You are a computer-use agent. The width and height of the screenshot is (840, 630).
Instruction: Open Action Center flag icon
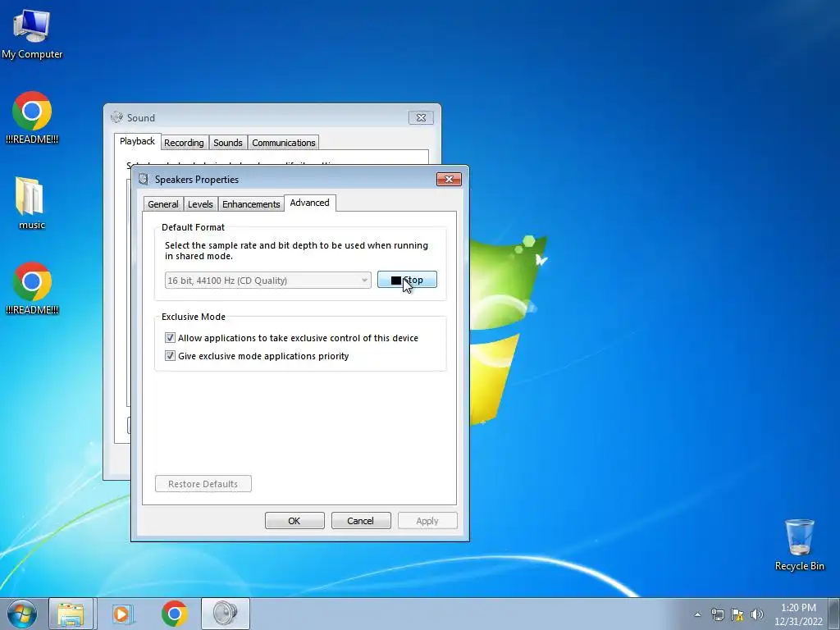[737, 614]
